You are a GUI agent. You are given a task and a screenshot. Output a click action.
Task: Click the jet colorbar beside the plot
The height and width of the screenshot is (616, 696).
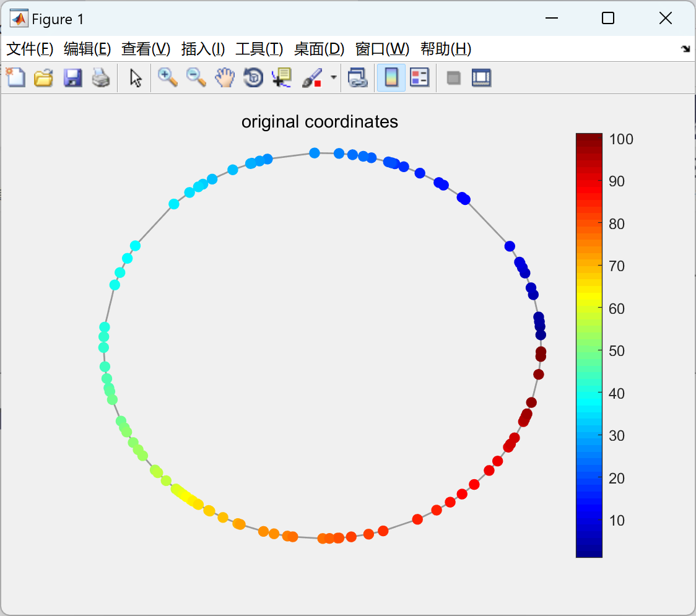(589, 345)
